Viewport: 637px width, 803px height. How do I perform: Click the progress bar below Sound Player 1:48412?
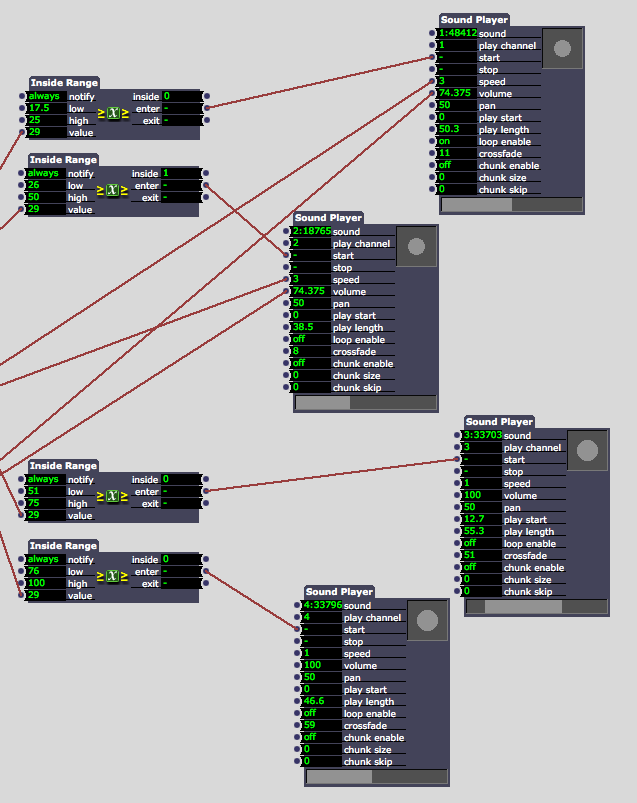point(511,204)
